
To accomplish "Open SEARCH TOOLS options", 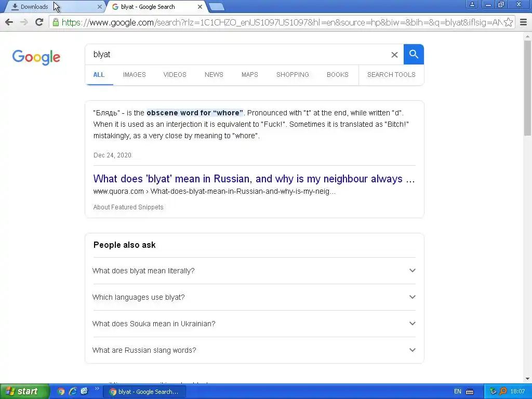I will click(x=391, y=75).
